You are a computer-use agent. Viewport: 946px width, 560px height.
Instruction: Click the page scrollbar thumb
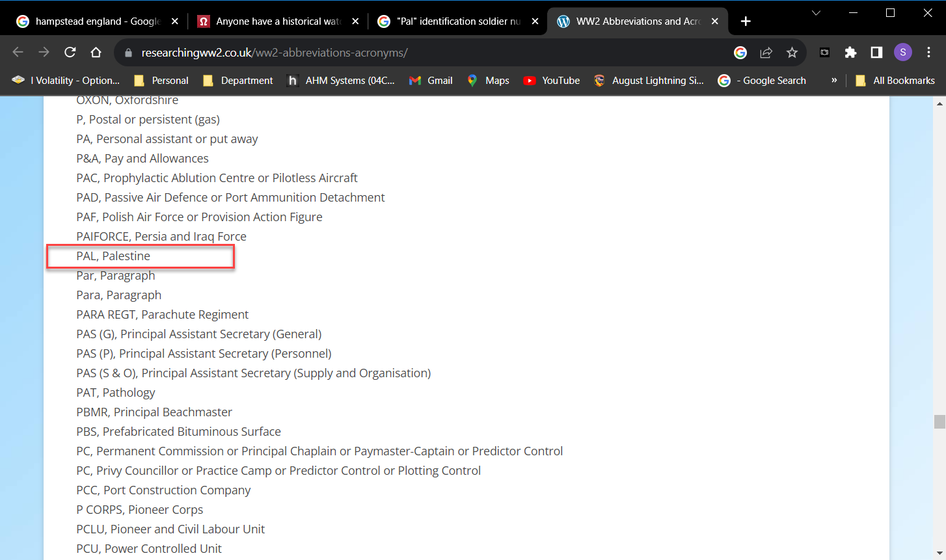pos(939,421)
